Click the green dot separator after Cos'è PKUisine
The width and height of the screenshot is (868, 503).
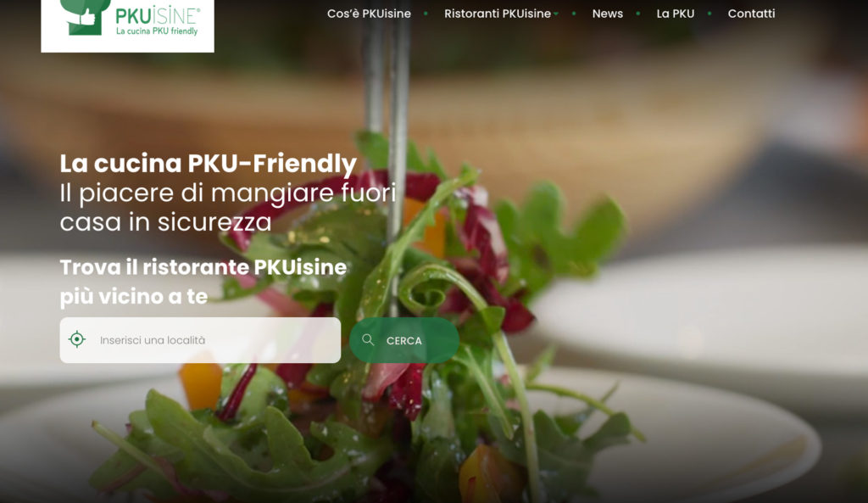pyautogui.click(x=426, y=14)
